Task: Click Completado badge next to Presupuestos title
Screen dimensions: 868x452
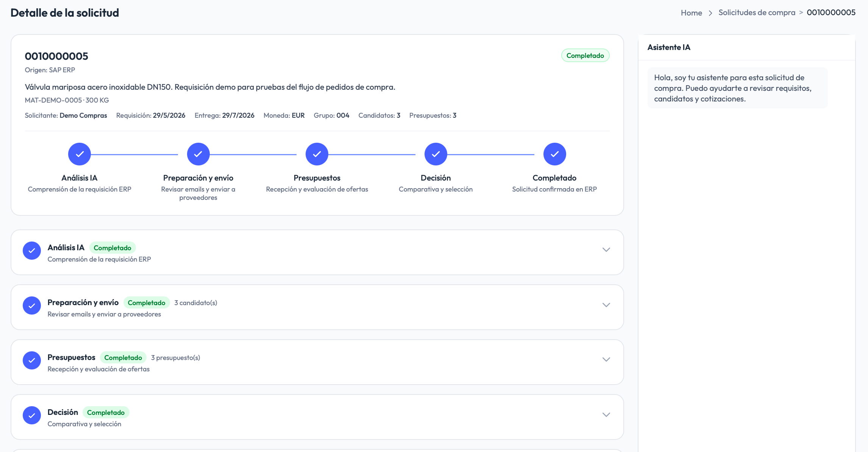Action: click(123, 358)
